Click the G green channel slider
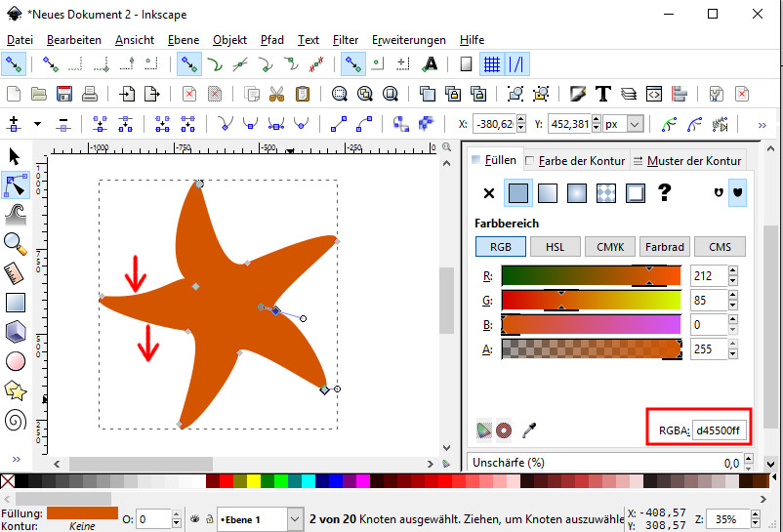Image resolution: width=783 pixels, height=532 pixels. [590, 300]
